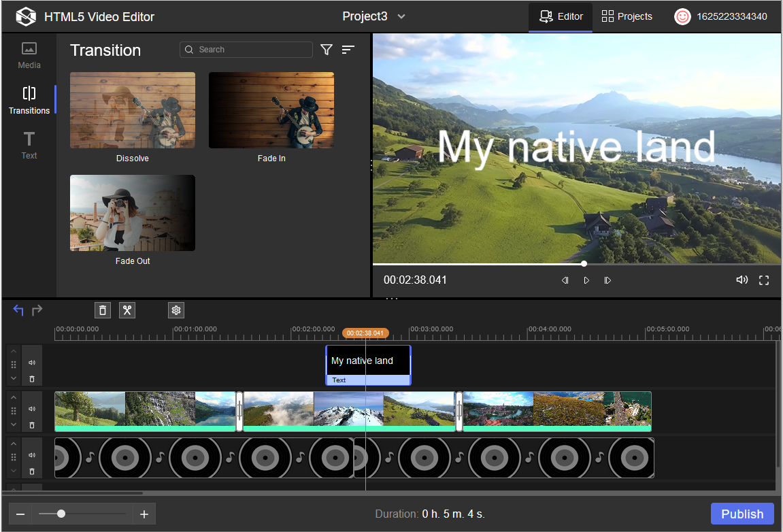Open the Text panel in the sidebar
Screen dimensions: 783x532
click(29, 144)
